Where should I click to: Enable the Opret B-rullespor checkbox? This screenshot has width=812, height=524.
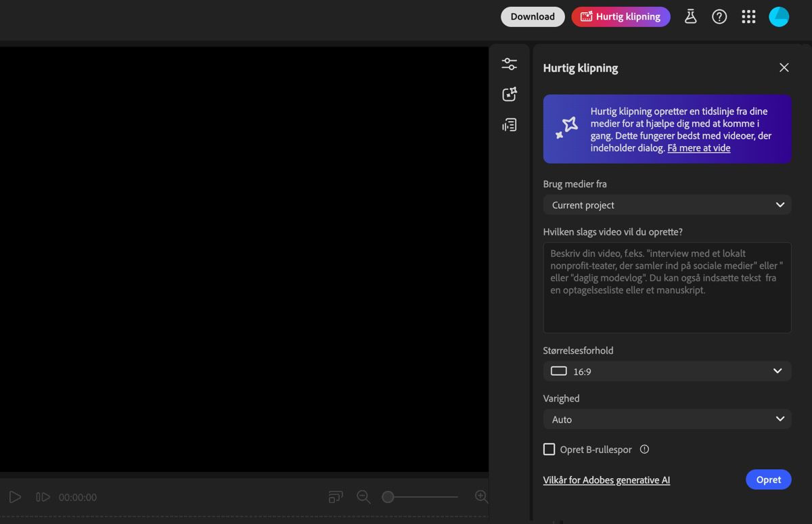click(549, 449)
